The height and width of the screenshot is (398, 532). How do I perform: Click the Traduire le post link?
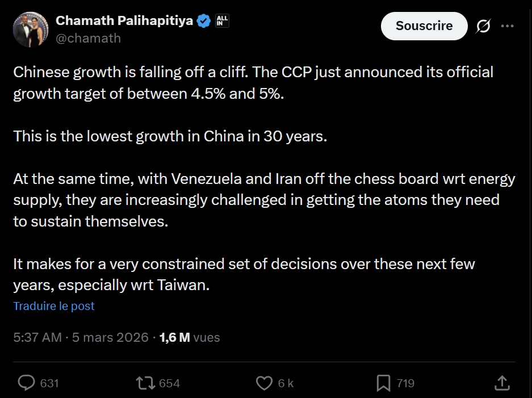point(54,306)
